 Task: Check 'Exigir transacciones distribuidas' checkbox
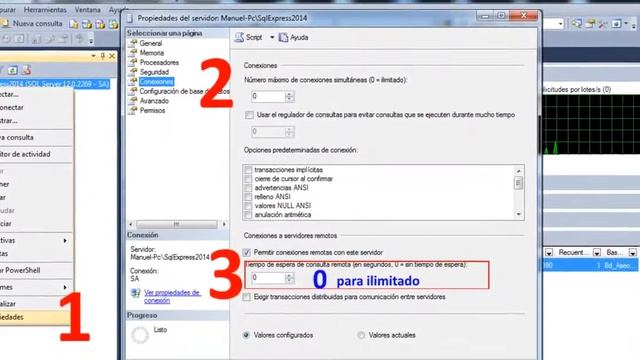point(246,297)
